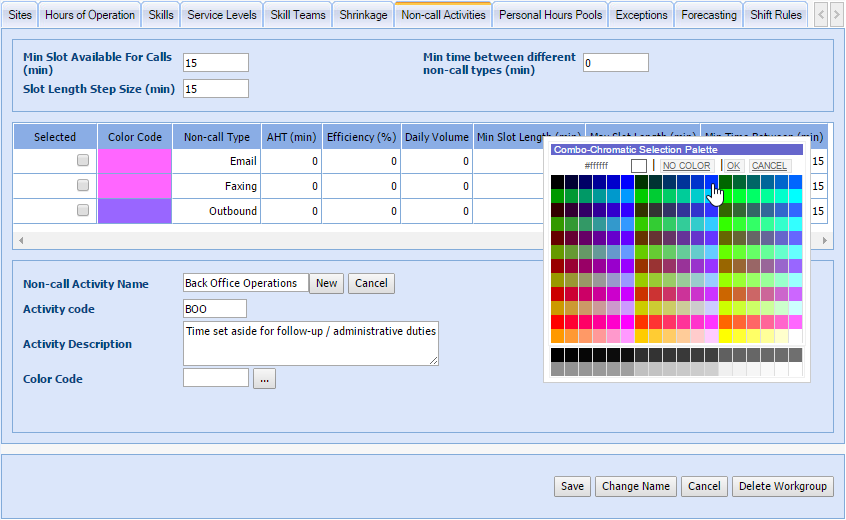Check the Outbound row checkbox

point(83,210)
